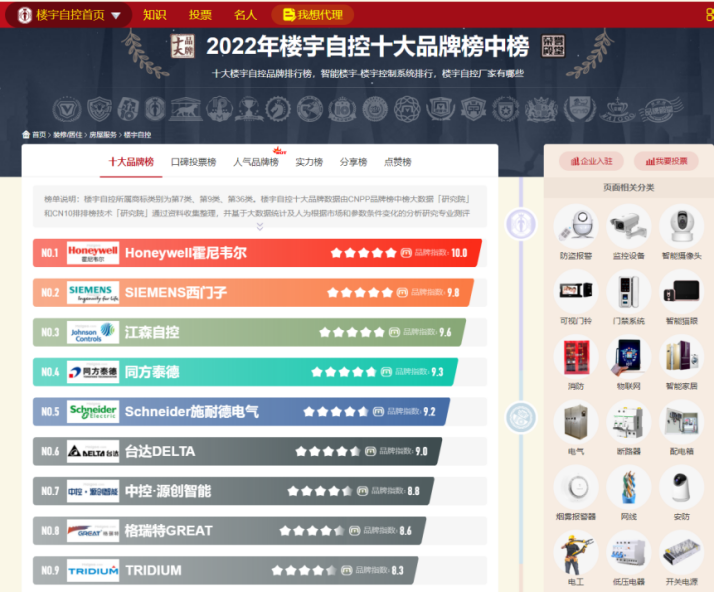Screen dimensions: 714x593
Task: Click the lower round timeline badge
Action: pos(521,418)
